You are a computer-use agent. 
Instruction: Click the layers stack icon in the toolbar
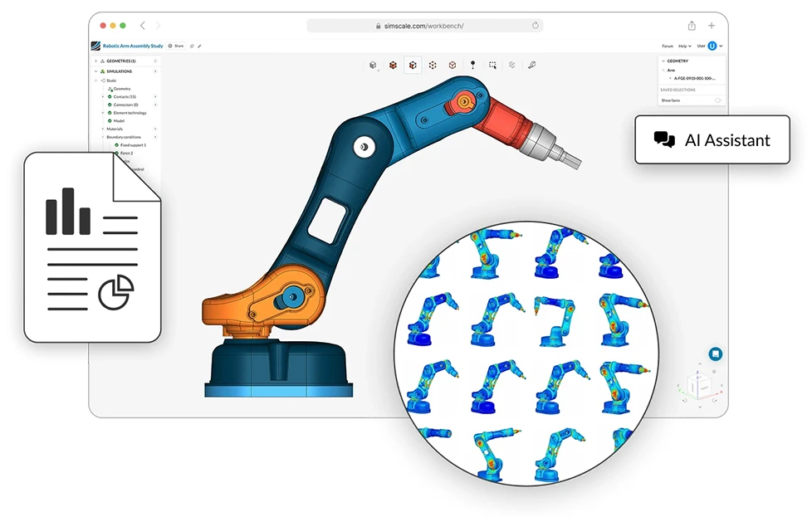click(513, 65)
